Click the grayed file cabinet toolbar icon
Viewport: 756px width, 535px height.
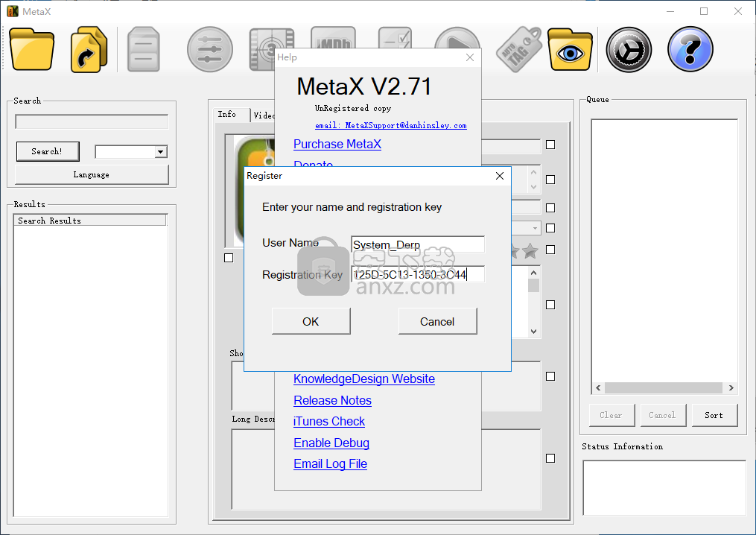(143, 50)
